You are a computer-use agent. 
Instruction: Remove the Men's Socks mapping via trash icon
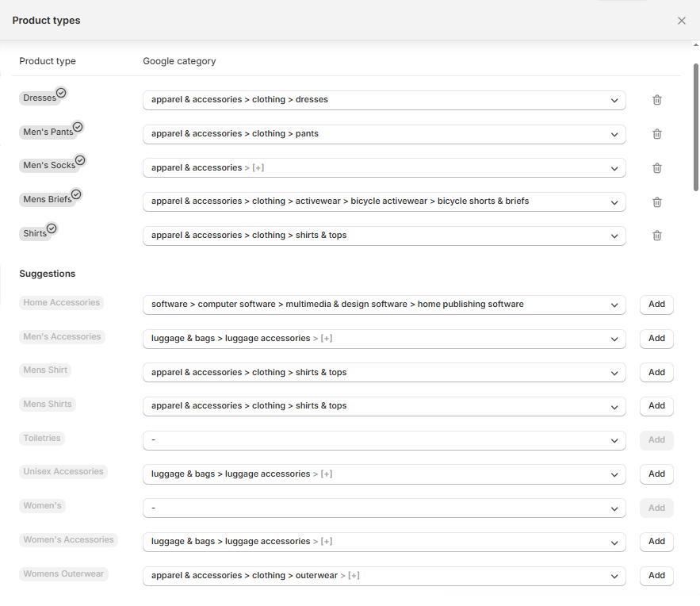click(x=656, y=168)
